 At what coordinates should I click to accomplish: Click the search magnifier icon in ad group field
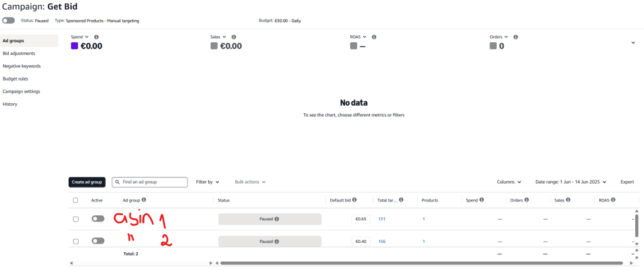click(x=118, y=182)
